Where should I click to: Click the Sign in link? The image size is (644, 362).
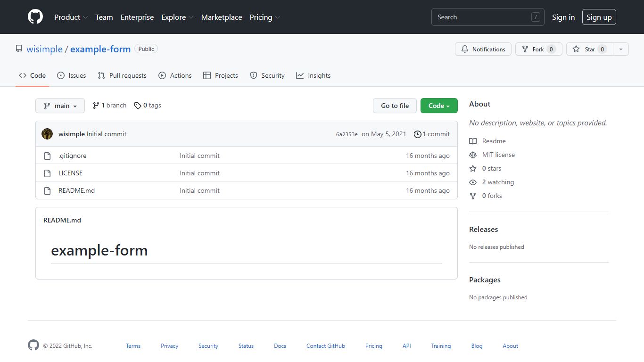(563, 17)
